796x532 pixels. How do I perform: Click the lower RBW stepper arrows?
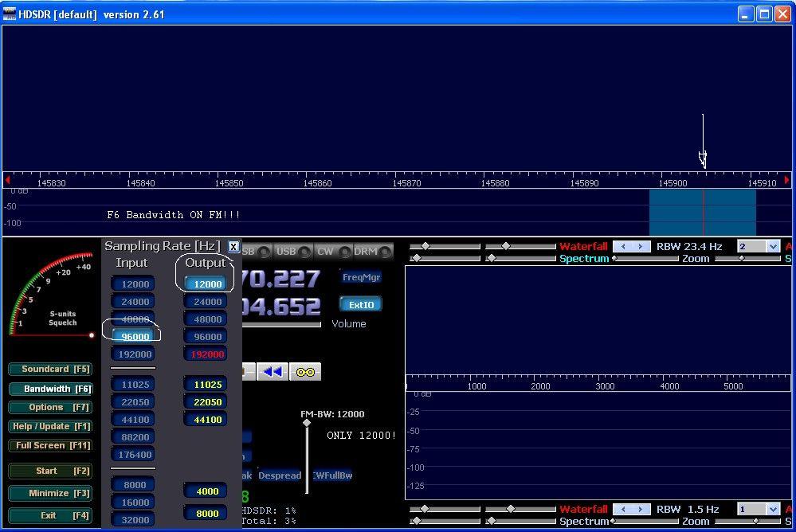631,509
